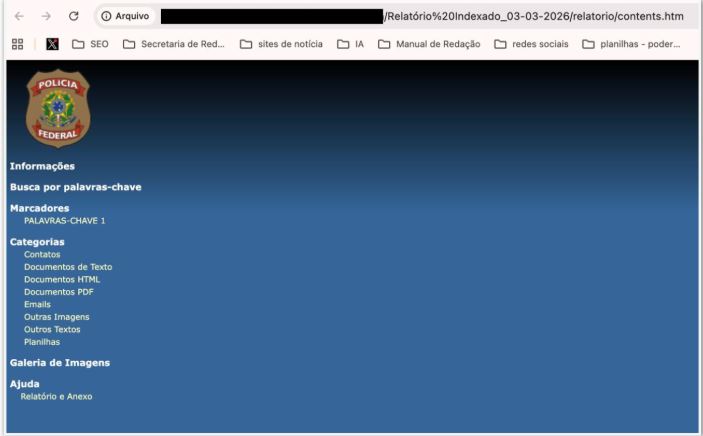Open the Galeria de Imagens section
This screenshot has height=436, width=703.
[x=60, y=363]
